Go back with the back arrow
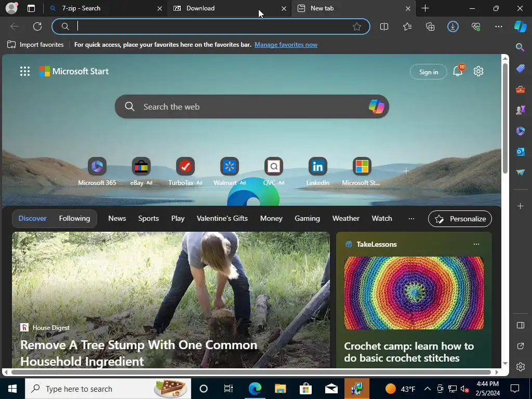This screenshot has height=399, width=532. [x=15, y=26]
